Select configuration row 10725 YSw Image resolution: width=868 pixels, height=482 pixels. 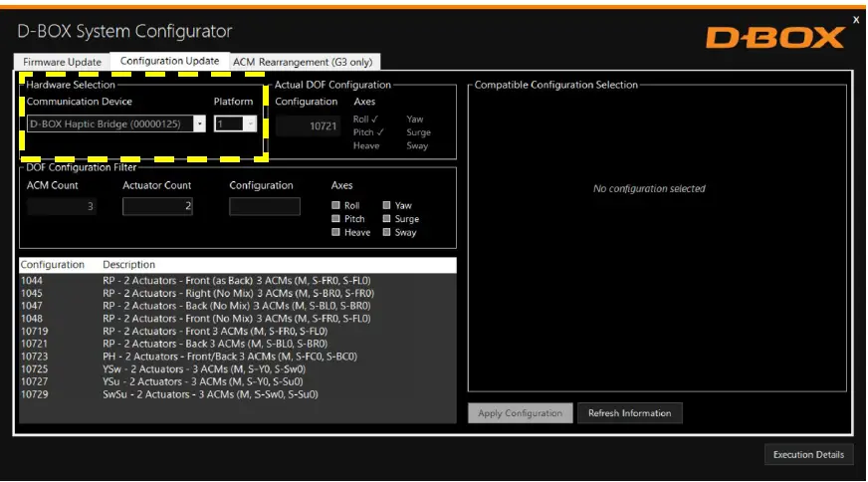pyautogui.click(x=238, y=369)
